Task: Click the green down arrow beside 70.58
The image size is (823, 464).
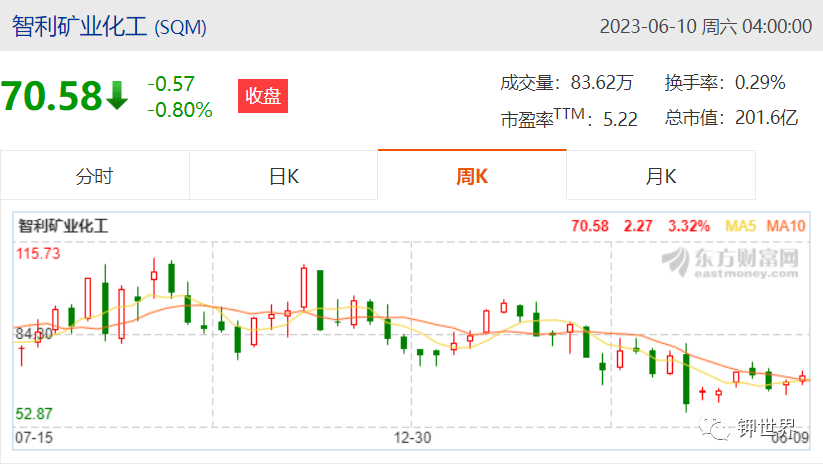Action: pyautogui.click(x=117, y=95)
